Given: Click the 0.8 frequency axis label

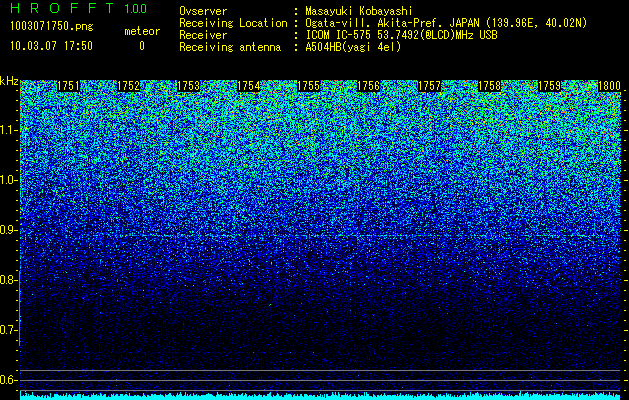Looking at the screenshot, I should (8, 280).
